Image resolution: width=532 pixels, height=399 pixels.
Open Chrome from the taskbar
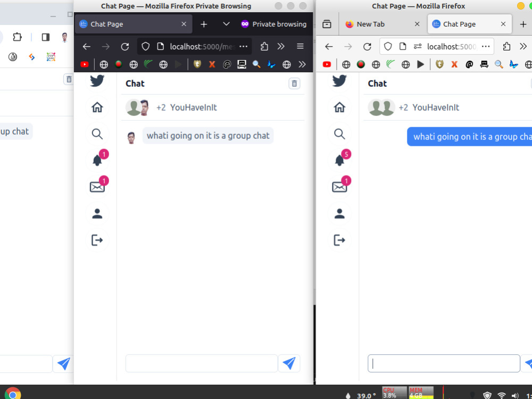click(x=13, y=394)
